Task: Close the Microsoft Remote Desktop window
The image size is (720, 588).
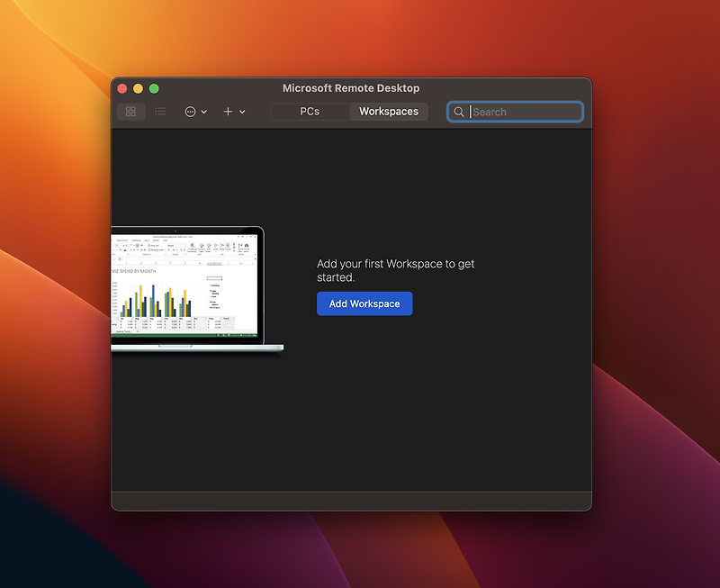Action: 122,88
